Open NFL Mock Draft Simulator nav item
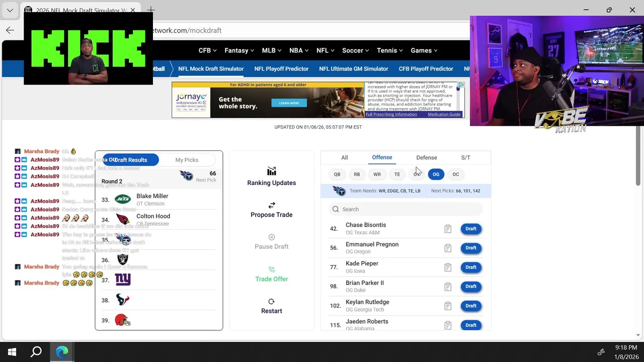Image resolution: width=644 pixels, height=362 pixels. tap(211, 69)
